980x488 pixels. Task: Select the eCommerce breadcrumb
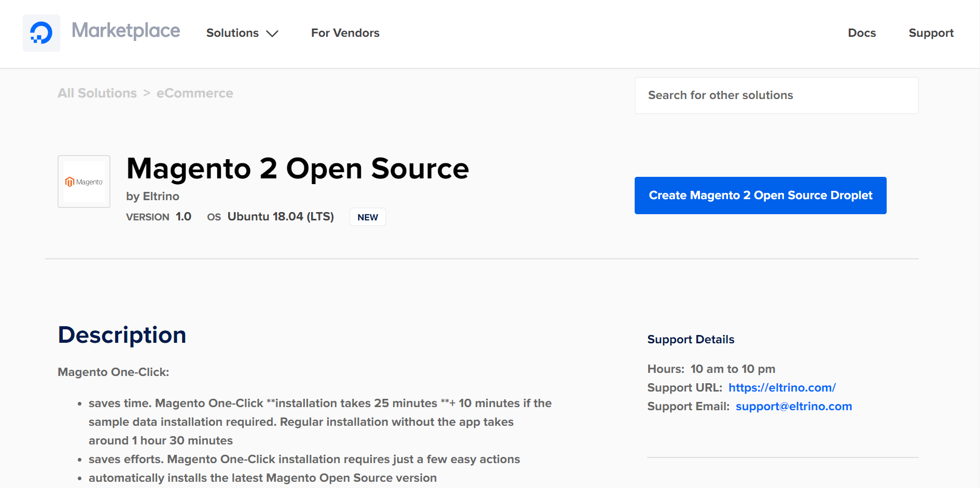194,93
